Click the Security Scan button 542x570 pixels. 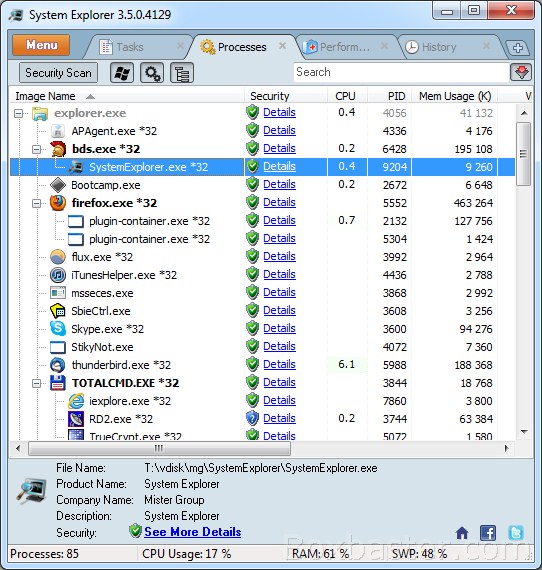pyautogui.click(x=58, y=73)
